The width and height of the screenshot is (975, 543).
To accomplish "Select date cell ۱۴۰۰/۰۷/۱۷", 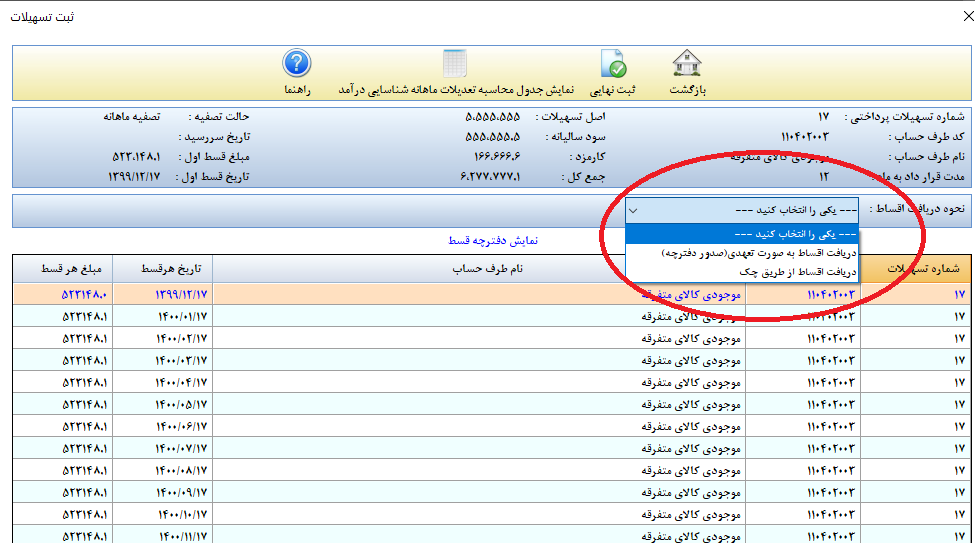I will pyautogui.click(x=163, y=448).
